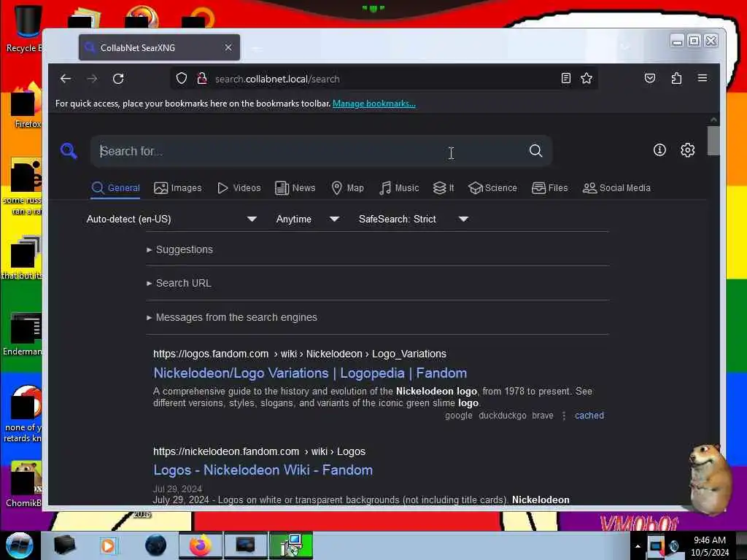Switch to Files category
Image resolution: width=747 pixels, height=560 pixels.
[550, 188]
